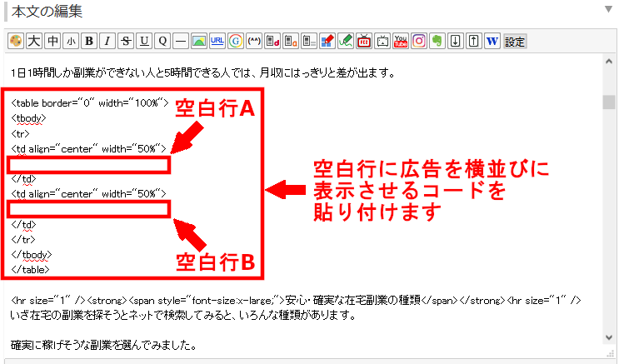
Task: Click the document icon with red d
Action: click(272, 41)
